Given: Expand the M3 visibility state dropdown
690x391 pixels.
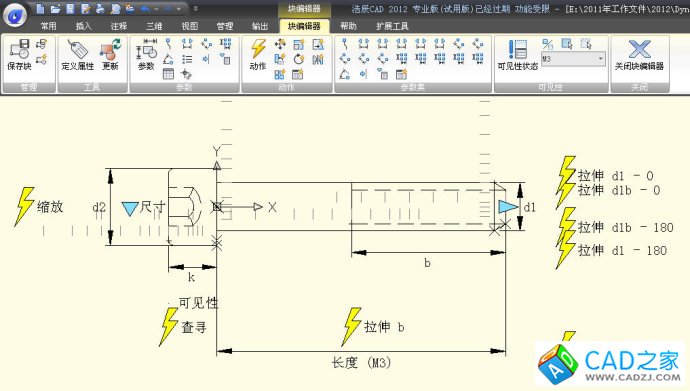Looking at the screenshot, I should pyautogui.click(x=601, y=58).
